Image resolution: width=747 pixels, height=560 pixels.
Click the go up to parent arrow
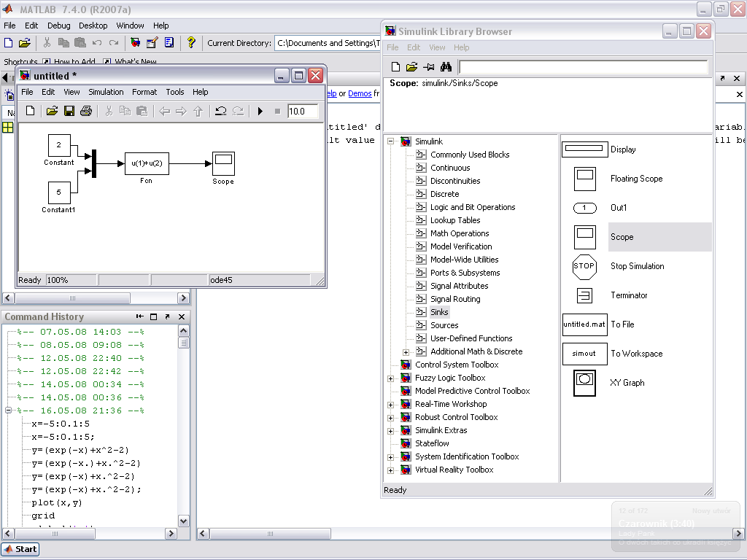198,111
